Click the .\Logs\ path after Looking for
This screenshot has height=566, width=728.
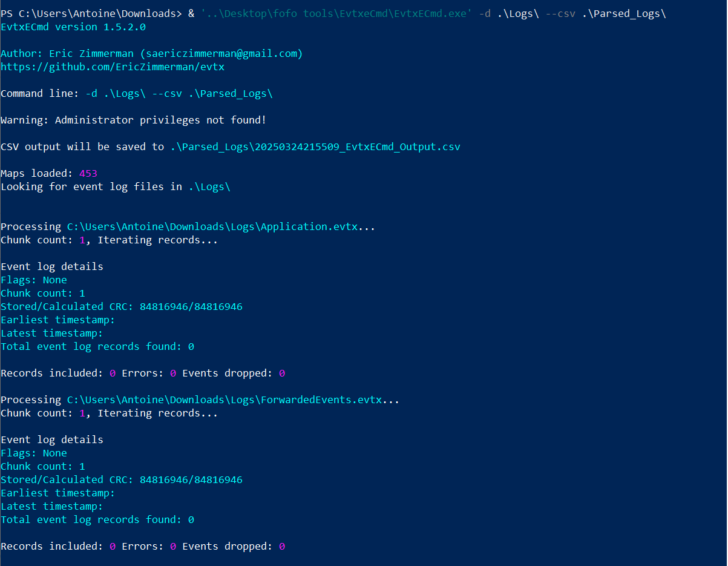point(209,187)
